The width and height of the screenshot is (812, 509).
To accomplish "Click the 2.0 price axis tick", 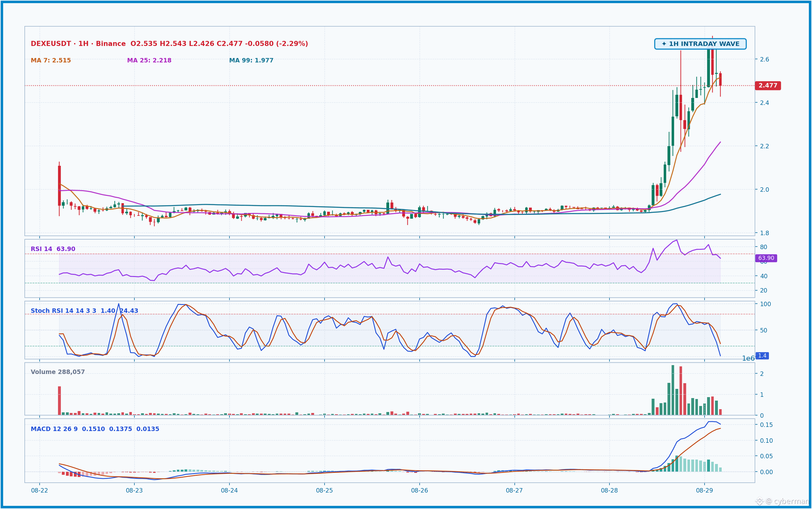I will pyautogui.click(x=764, y=190).
